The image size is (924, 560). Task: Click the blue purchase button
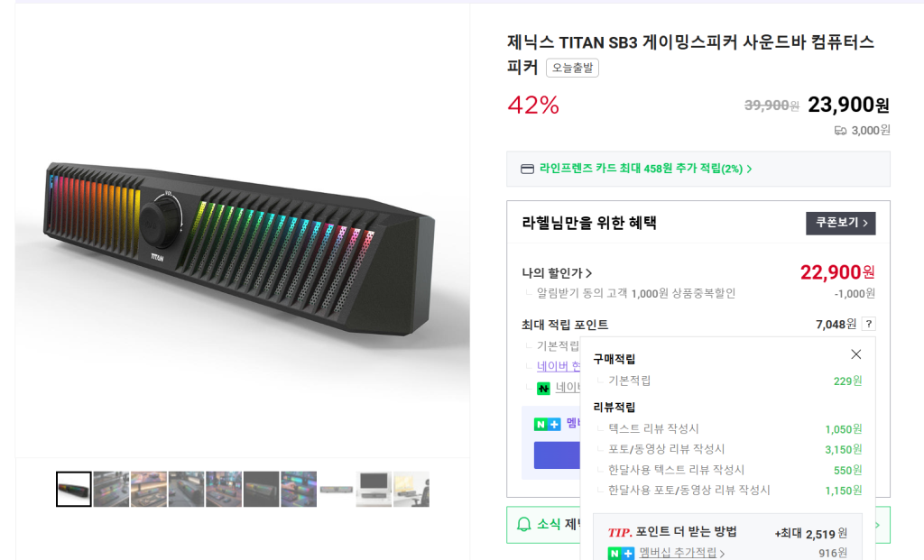[x=557, y=454]
